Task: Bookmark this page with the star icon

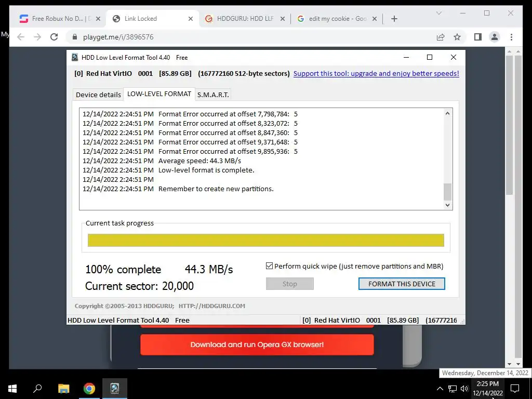Action: tap(457, 37)
